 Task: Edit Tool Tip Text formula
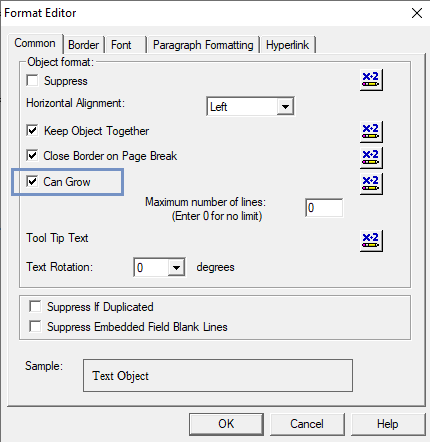click(371, 241)
